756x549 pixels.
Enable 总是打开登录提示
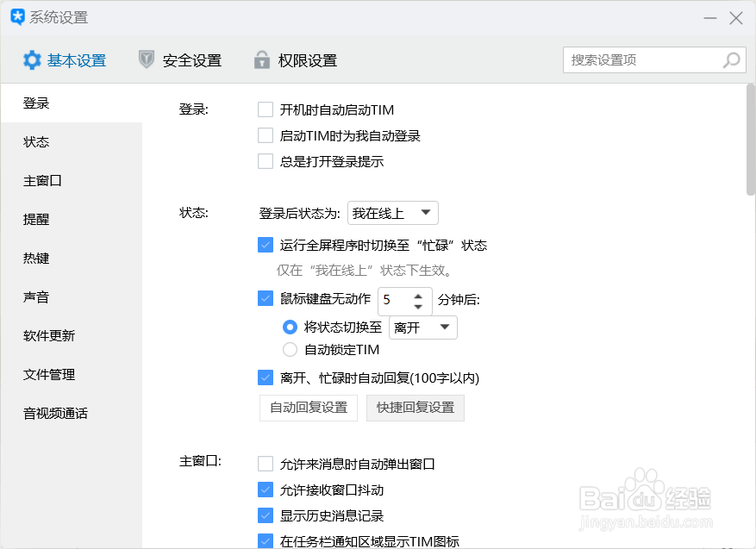pyautogui.click(x=266, y=161)
